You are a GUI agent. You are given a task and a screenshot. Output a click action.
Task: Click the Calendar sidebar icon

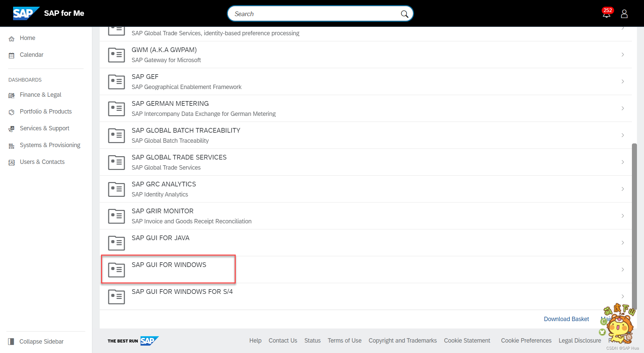click(x=11, y=55)
